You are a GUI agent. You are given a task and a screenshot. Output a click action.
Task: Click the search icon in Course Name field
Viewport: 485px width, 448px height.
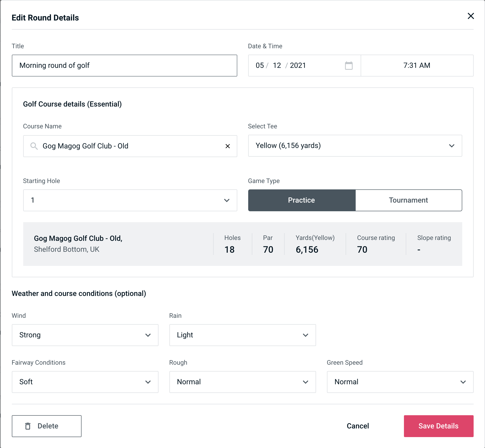pos(33,146)
